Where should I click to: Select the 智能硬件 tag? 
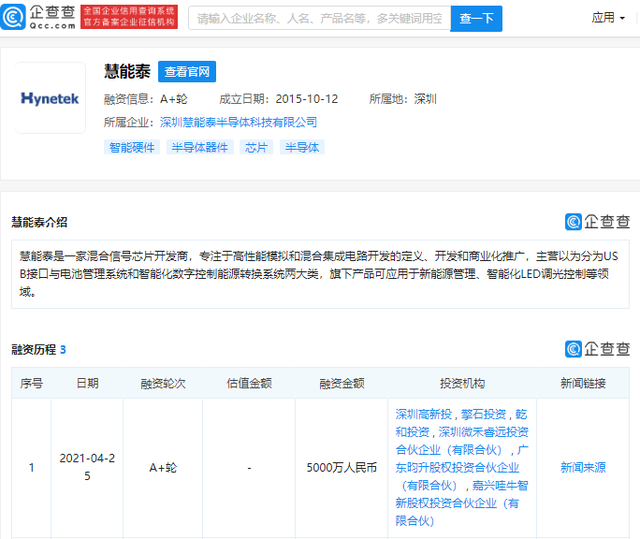tap(132, 147)
